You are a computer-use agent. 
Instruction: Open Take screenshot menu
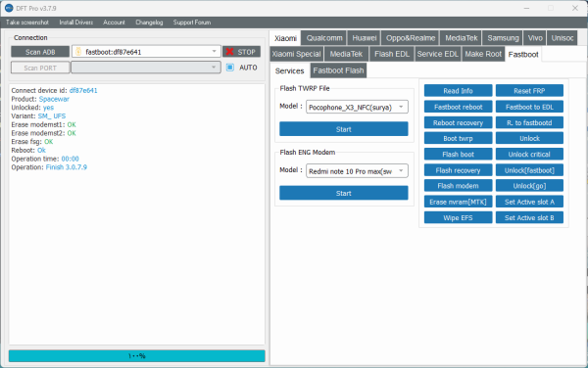pyautogui.click(x=27, y=23)
